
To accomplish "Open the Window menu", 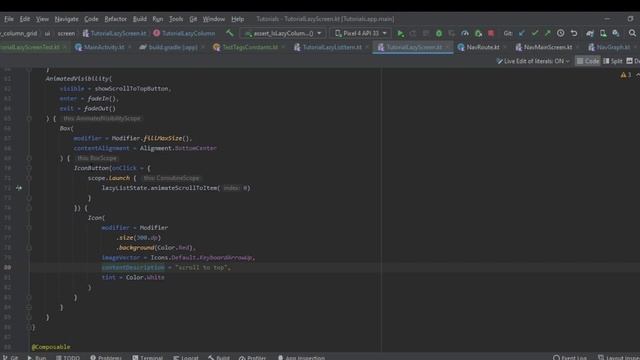I will pyautogui.click(x=214, y=19).
